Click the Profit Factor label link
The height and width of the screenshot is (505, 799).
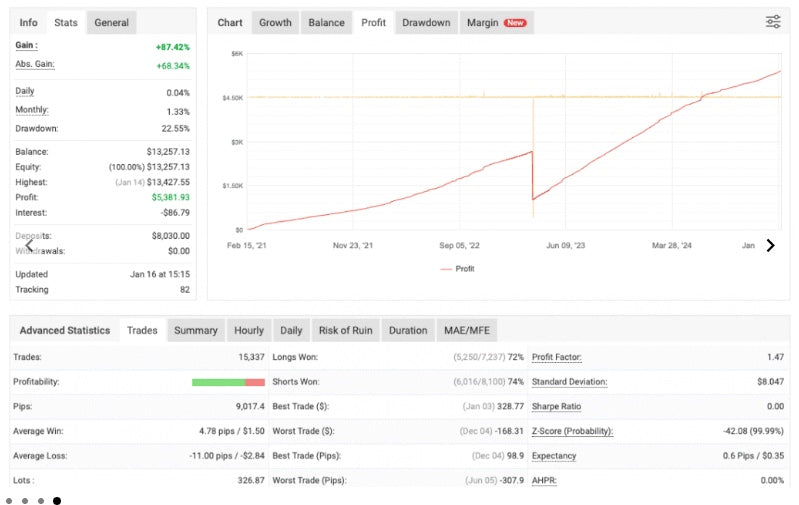coord(556,357)
